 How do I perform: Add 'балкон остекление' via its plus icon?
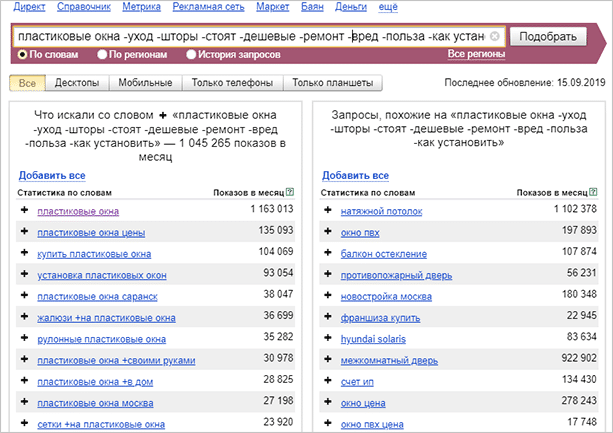click(329, 254)
